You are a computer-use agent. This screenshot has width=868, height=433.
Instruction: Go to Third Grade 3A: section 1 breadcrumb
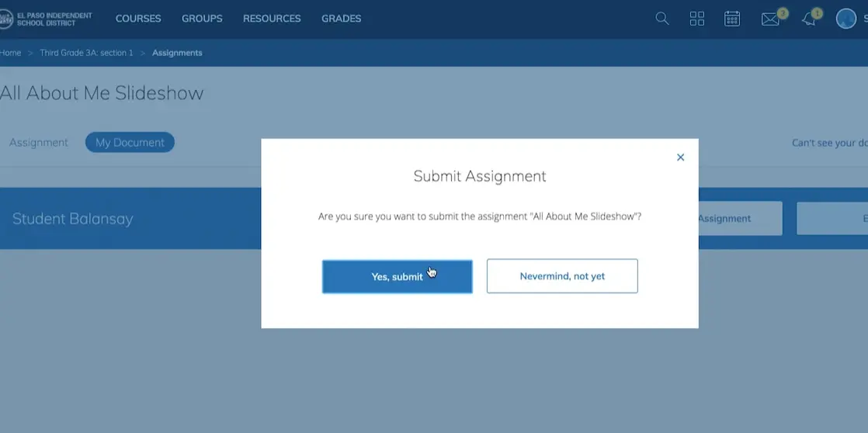point(86,53)
